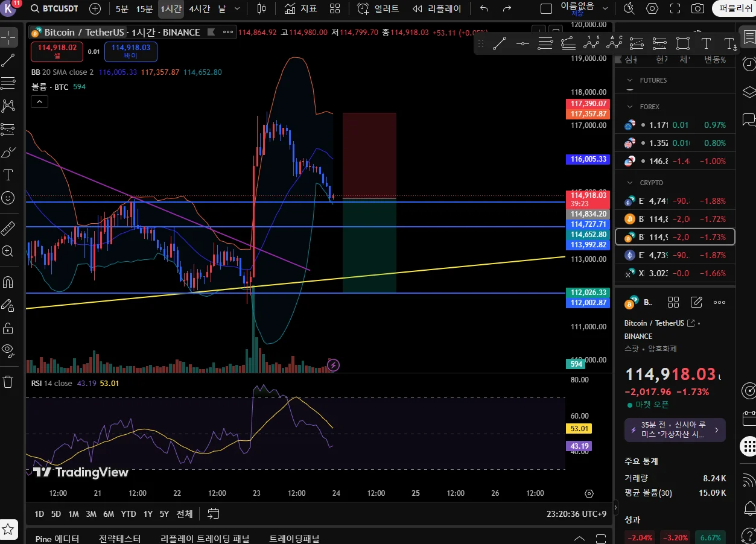Open the forecasting and measurement tools
The height and width of the screenshot is (544, 756).
point(8,128)
